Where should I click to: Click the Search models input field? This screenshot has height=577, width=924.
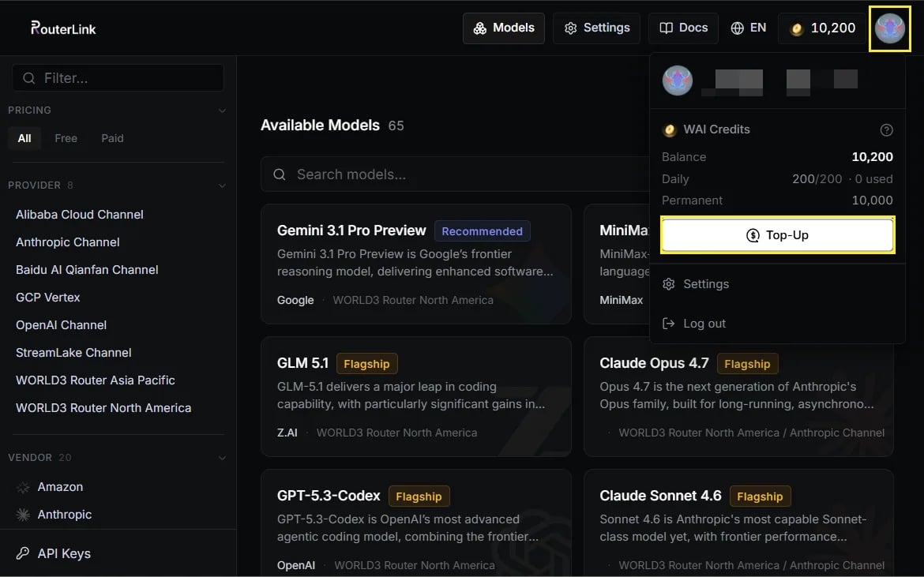click(x=455, y=174)
